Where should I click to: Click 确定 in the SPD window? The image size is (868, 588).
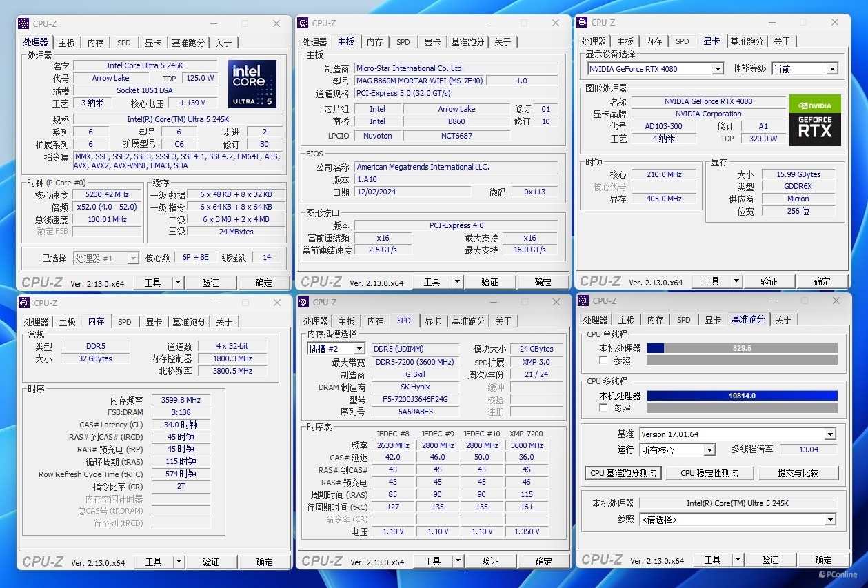544,561
